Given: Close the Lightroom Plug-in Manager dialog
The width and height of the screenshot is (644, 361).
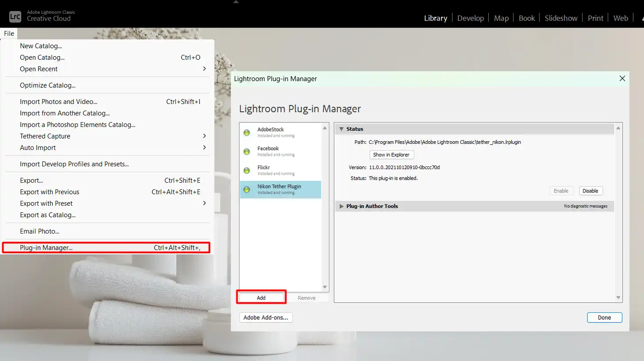Looking at the screenshot, I should [622, 78].
